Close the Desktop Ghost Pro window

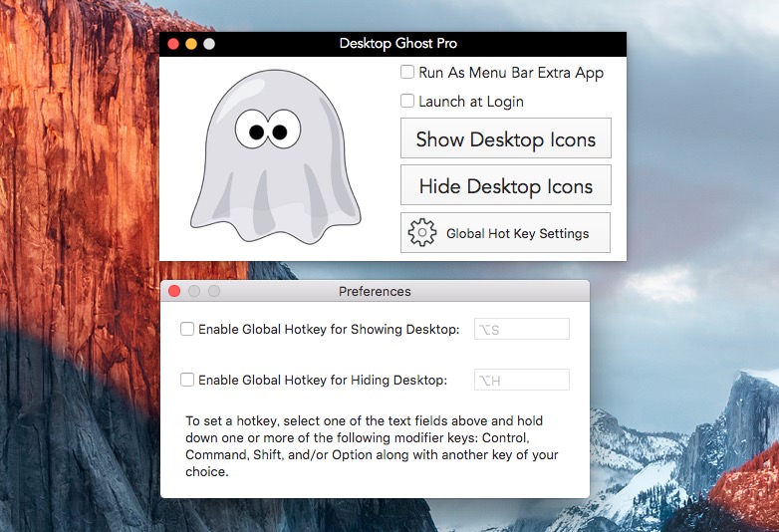click(x=173, y=44)
